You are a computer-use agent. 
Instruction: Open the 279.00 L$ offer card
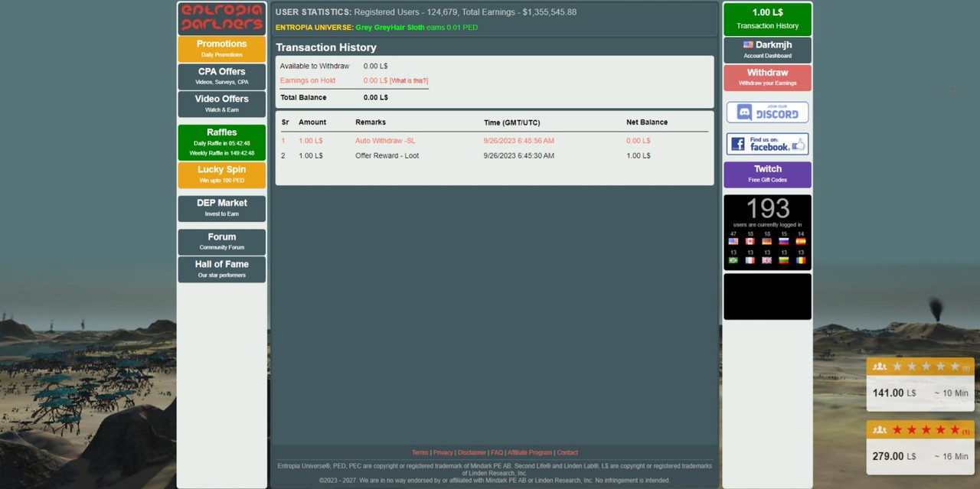point(920,448)
